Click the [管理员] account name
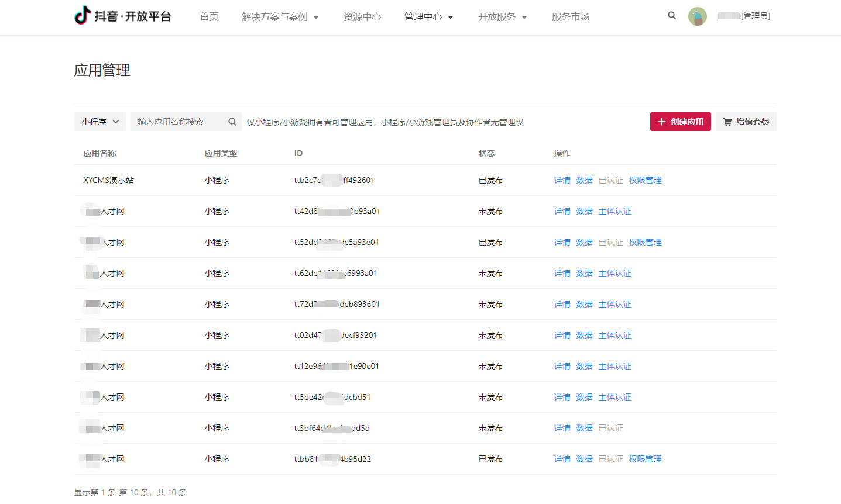 click(744, 16)
